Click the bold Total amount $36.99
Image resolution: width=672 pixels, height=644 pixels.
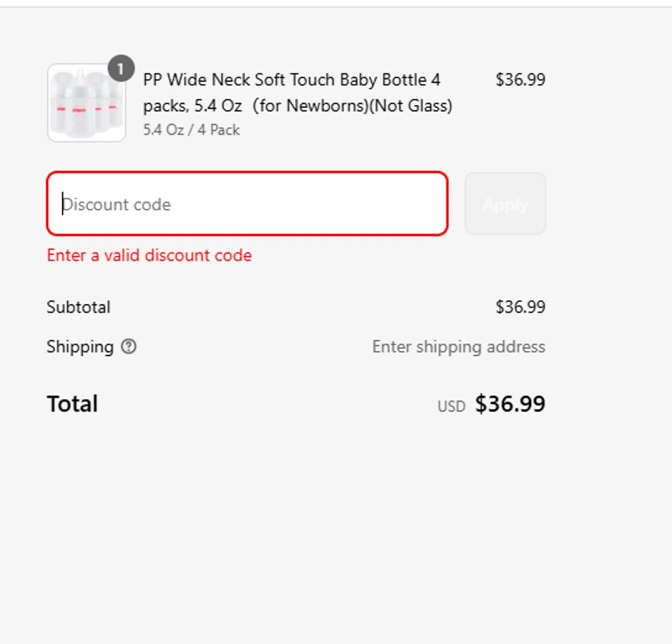(x=510, y=404)
